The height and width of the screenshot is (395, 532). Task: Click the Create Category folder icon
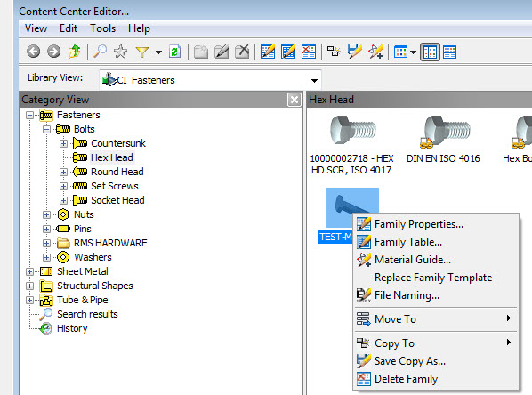click(201, 52)
